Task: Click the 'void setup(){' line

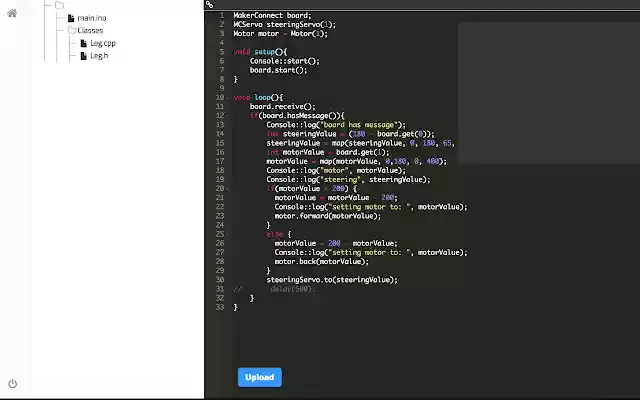Action: click(260, 52)
